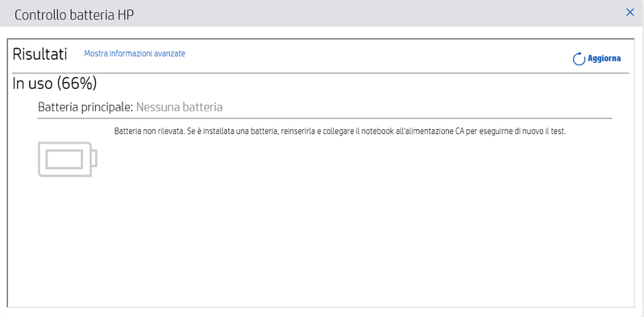The height and width of the screenshot is (317, 644).
Task: Click the 'In uso (66%)' heading
Action: click(55, 83)
